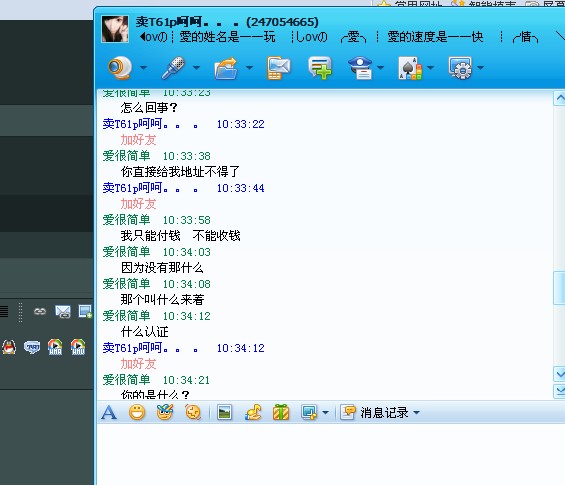The image size is (565, 485).
Task: Open the emoticon smiley face picker
Action: 137,412
